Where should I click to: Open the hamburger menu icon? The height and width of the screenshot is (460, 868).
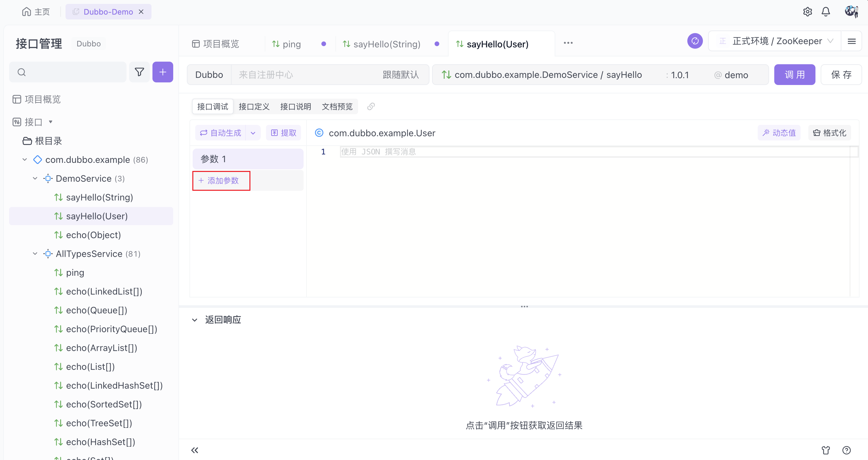click(x=851, y=41)
